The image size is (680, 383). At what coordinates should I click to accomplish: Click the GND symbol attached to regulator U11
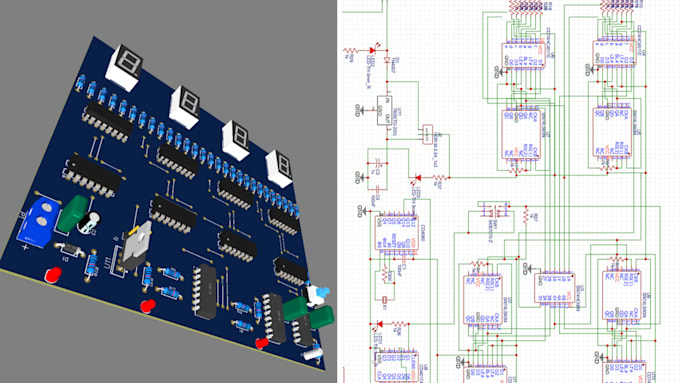360,111
